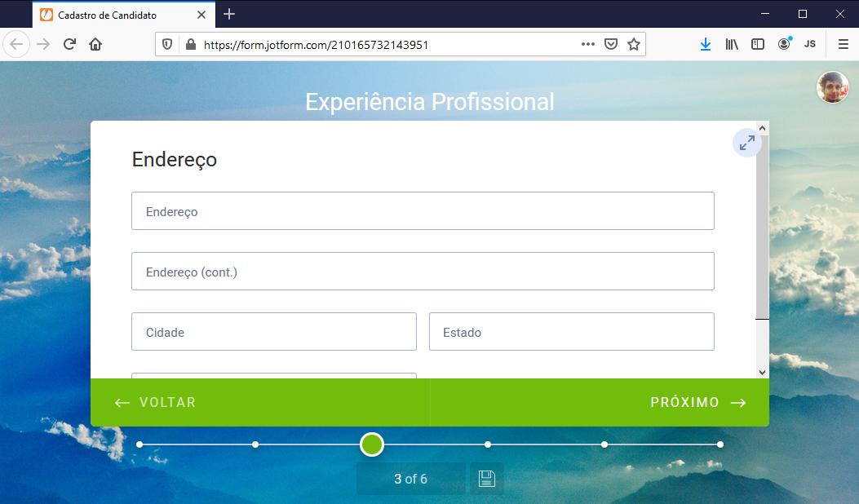Open the browser home page
859x504 pixels.
[x=95, y=44]
